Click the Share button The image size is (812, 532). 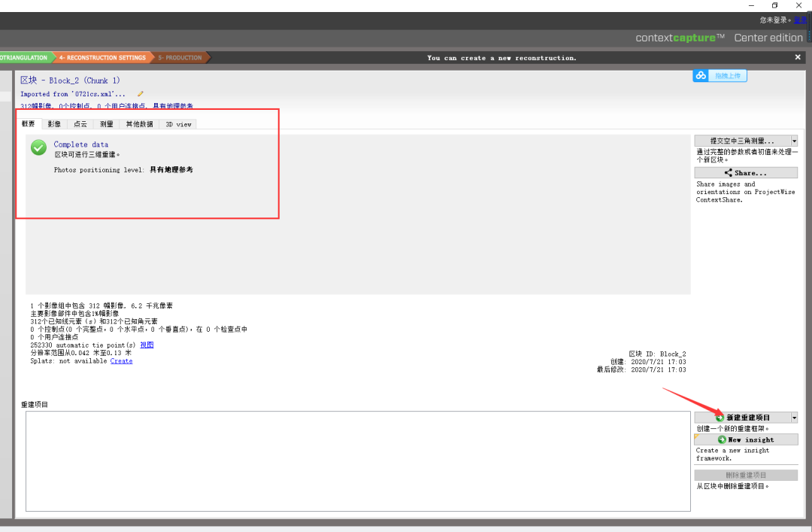click(x=746, y=173)
